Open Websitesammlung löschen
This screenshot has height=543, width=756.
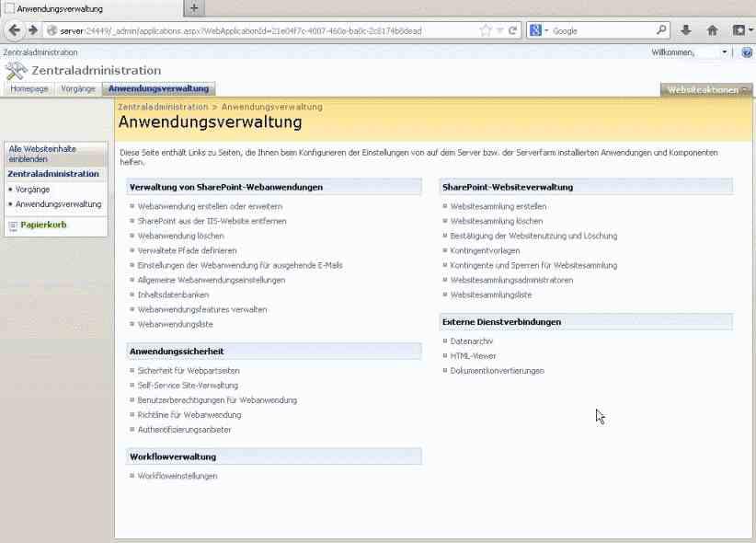[497, 221]
